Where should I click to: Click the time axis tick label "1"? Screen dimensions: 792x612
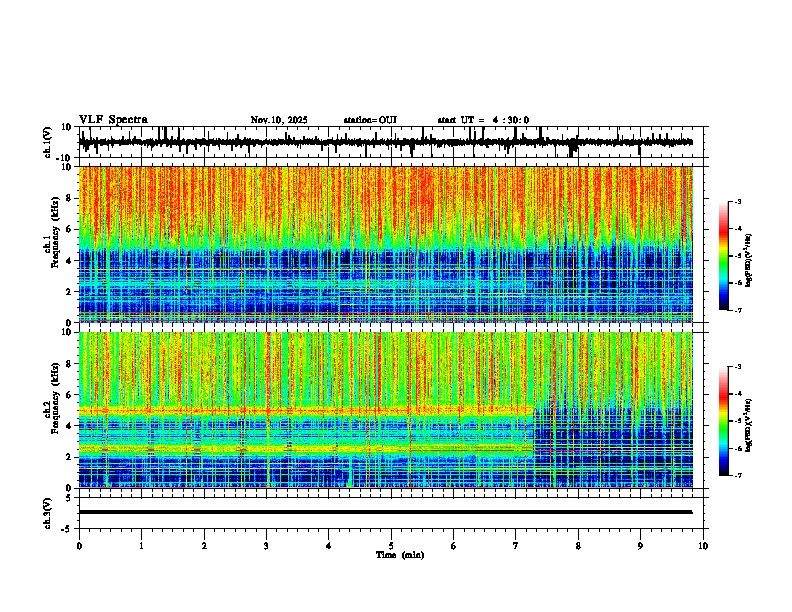tap(141, 546)
